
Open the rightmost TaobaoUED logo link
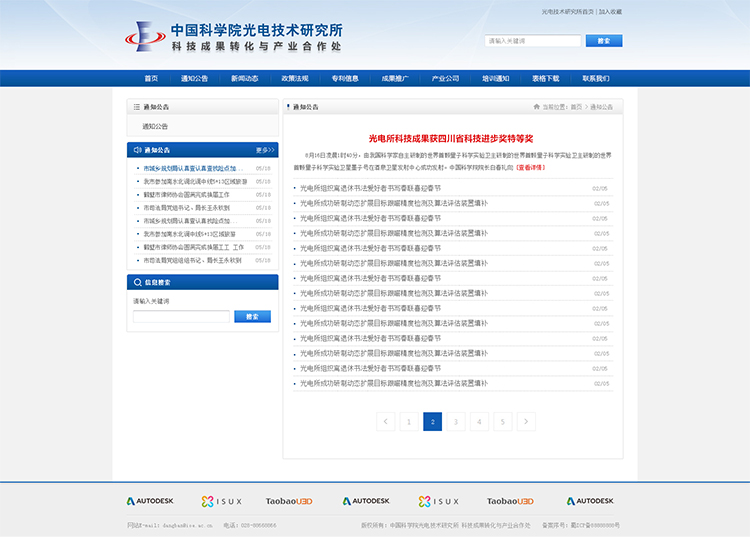tap(510, 501)
